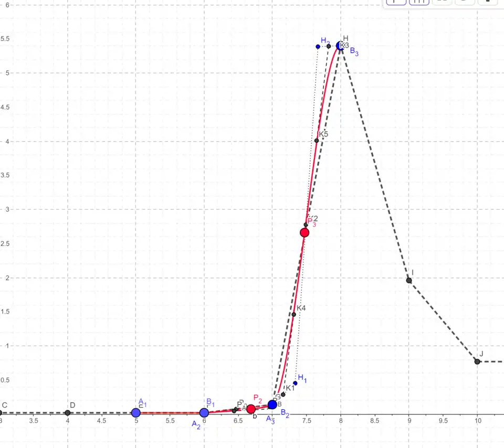Click the large blue point above A3
The height and width of the screenshot is (448, 504).
pos(272,404)
